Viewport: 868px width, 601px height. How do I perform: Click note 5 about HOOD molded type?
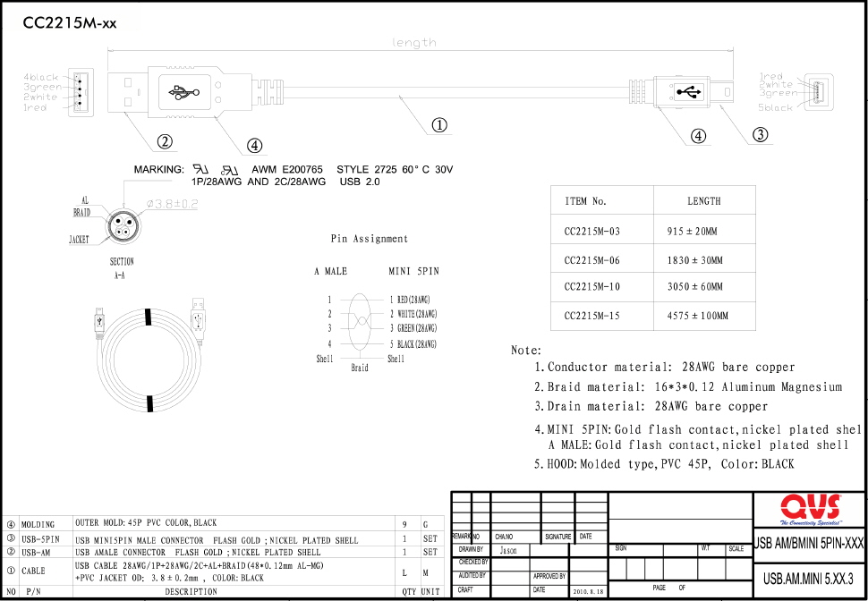[x=664, y=464]
